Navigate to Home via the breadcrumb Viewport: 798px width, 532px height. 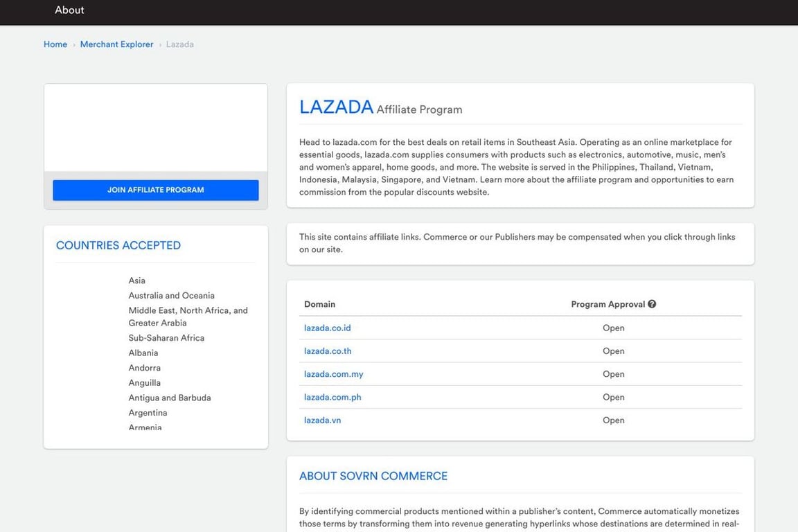[55, 44]
